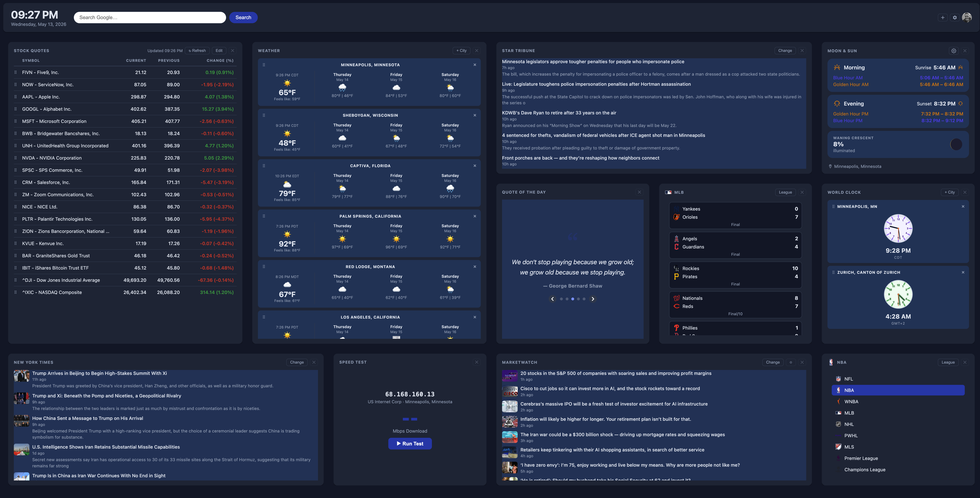Image resolution: width=980 pixels, height=498 pixels.
Task: Click drag handle on Zurich clock card
Action: click(x=833, y=272)
